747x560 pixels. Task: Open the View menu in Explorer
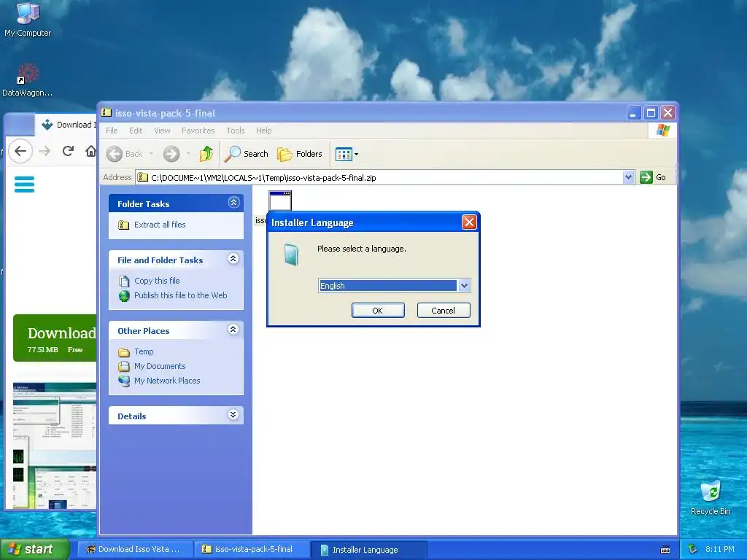[162, 131]
